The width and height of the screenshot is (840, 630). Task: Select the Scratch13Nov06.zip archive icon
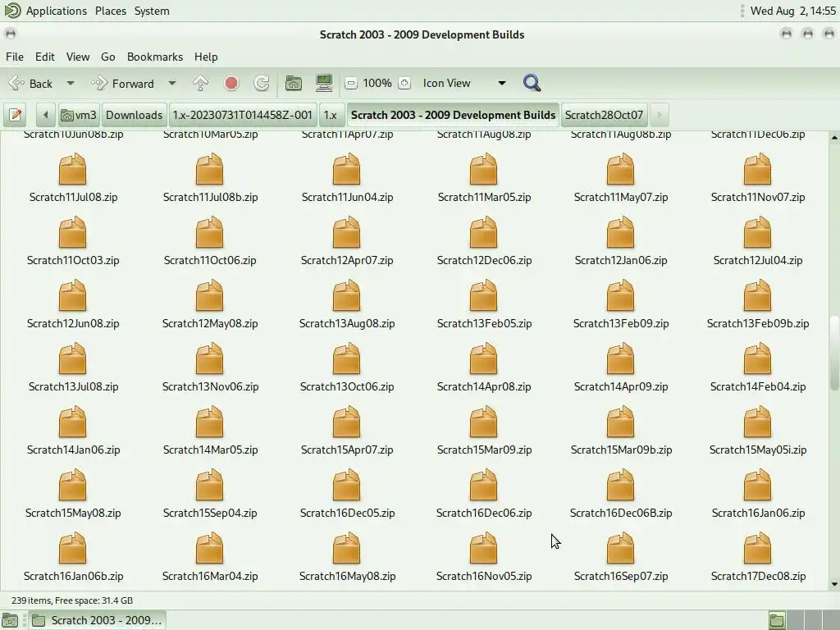209,358
